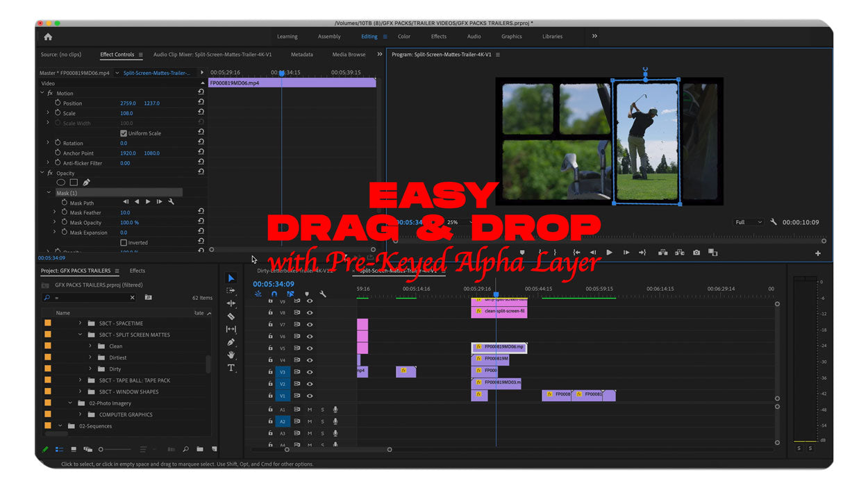The image size is (868, 488).
Task: Choose the Hand tool
Action: pyautogui.click(x=231, y=355)
